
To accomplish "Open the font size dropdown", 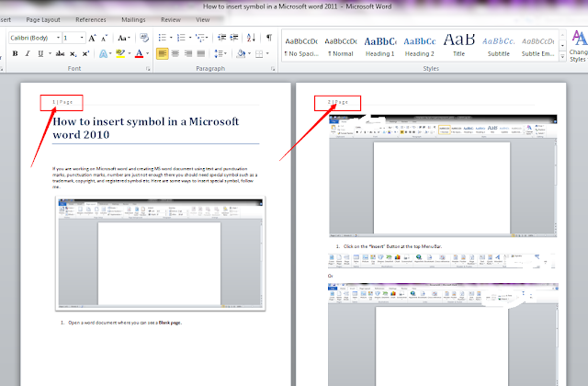I will [x=82, y=38].
